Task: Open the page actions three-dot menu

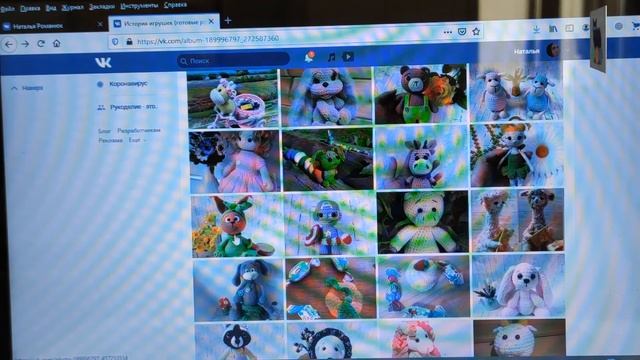Action: pyautogui.click(x=448, y=32)
